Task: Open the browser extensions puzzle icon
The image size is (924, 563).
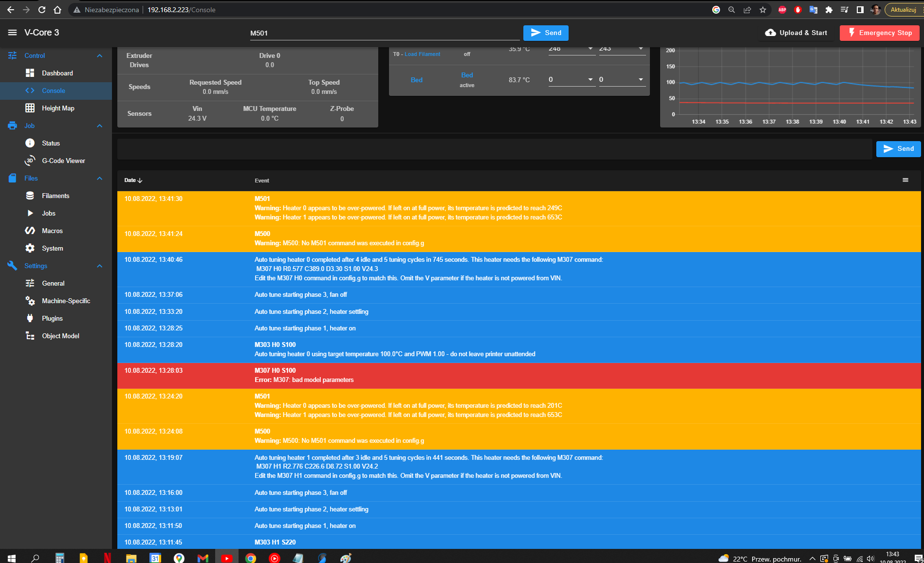Action: coord(829,10)
